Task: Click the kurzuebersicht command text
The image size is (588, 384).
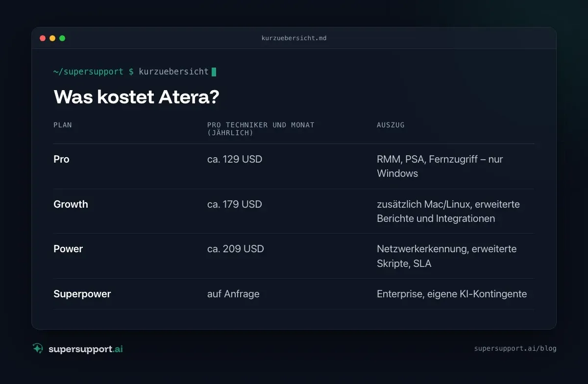Action: tap(173, 72)
